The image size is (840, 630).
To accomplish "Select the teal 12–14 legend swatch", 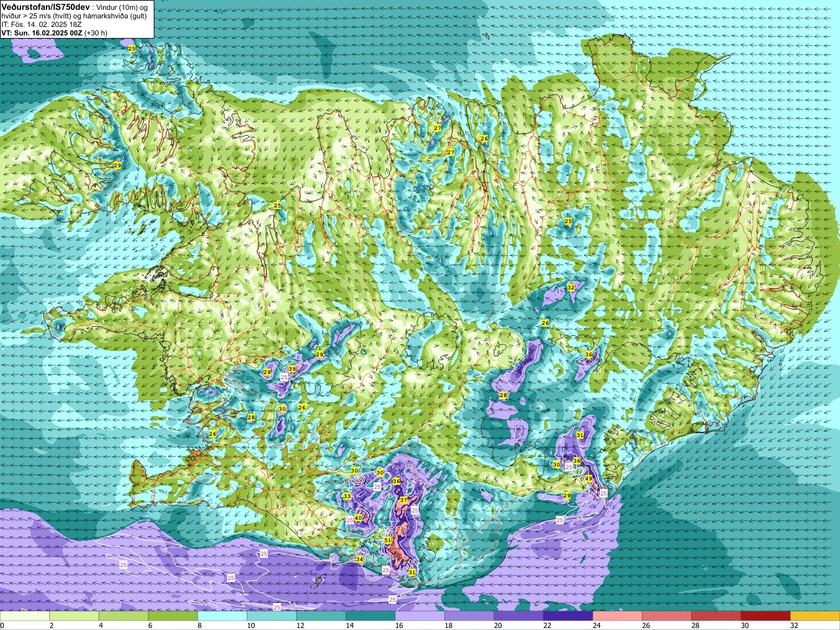I will (321, 616).
